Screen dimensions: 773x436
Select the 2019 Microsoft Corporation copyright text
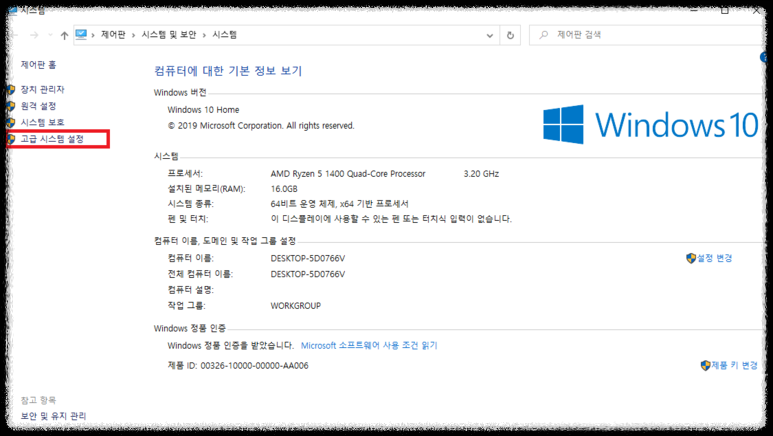[x=261, y=126]
